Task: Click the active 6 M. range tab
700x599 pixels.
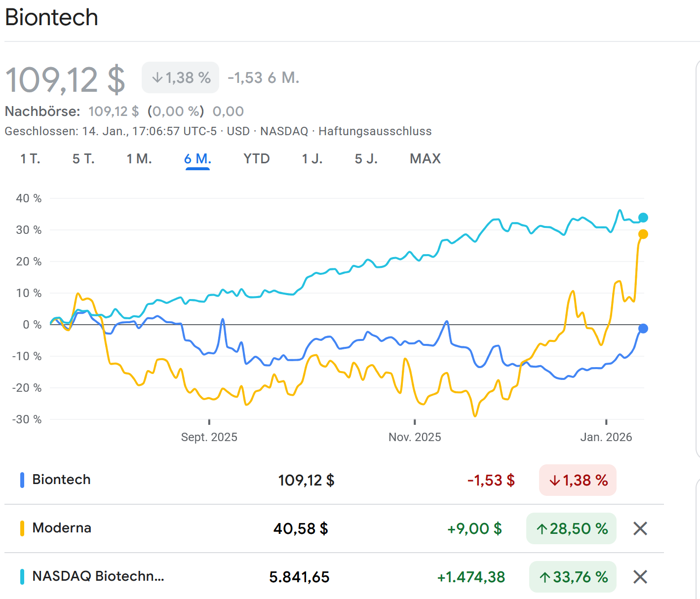Action: click(x=197, y=159)
